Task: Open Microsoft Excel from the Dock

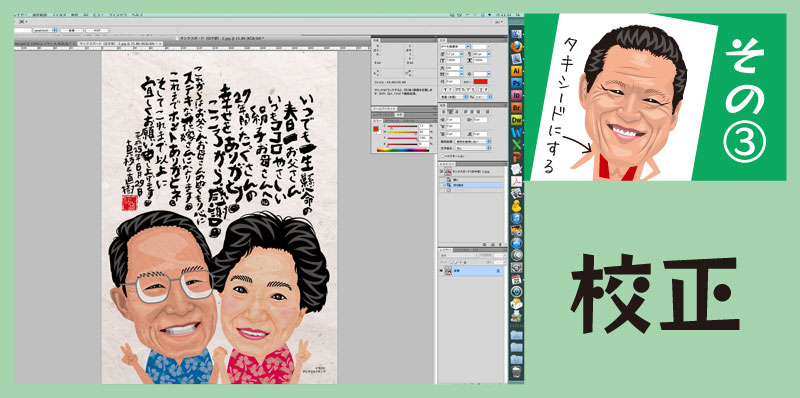Action: click(516, 144)
